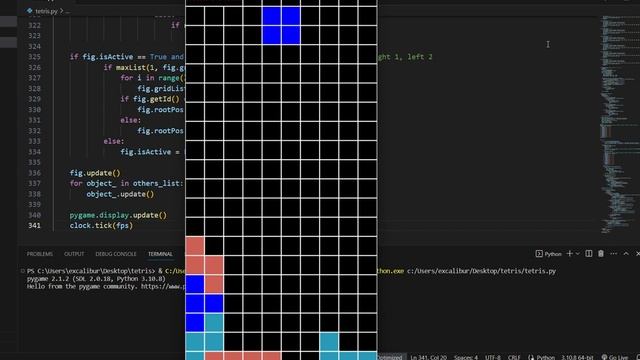Place cursor on line 341 clock.tick(fps)
Screen dimensions: 640x360
coord(101,225)
